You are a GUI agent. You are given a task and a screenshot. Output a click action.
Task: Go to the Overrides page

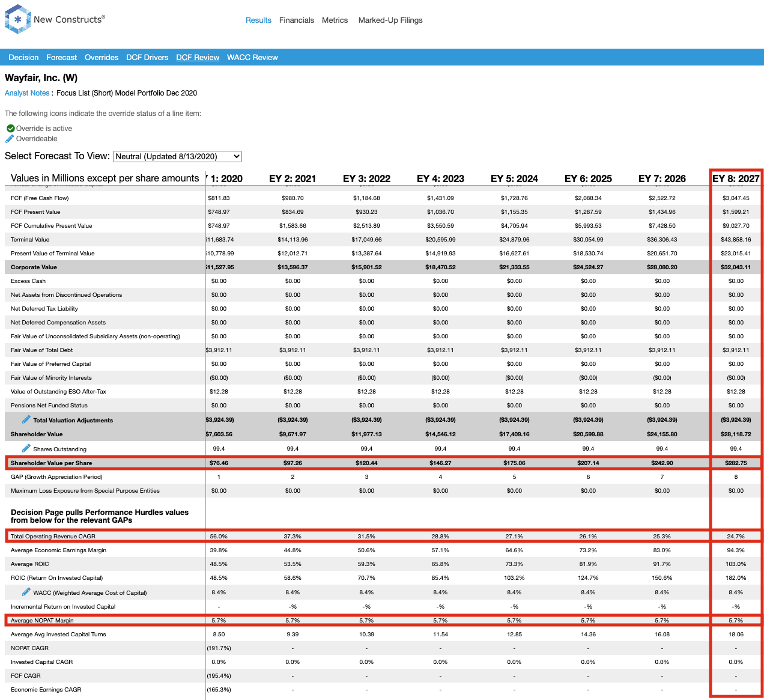click(102, 58)
